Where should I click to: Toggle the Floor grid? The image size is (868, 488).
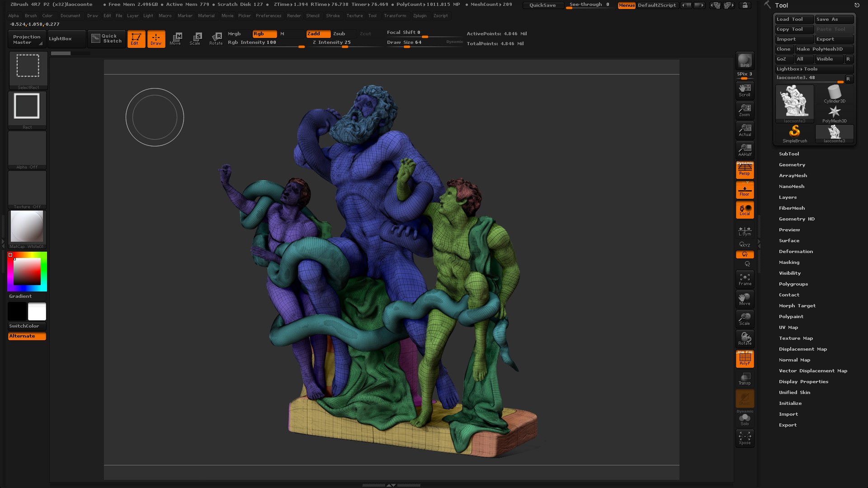pyautogui.click(x=745, y=190)
